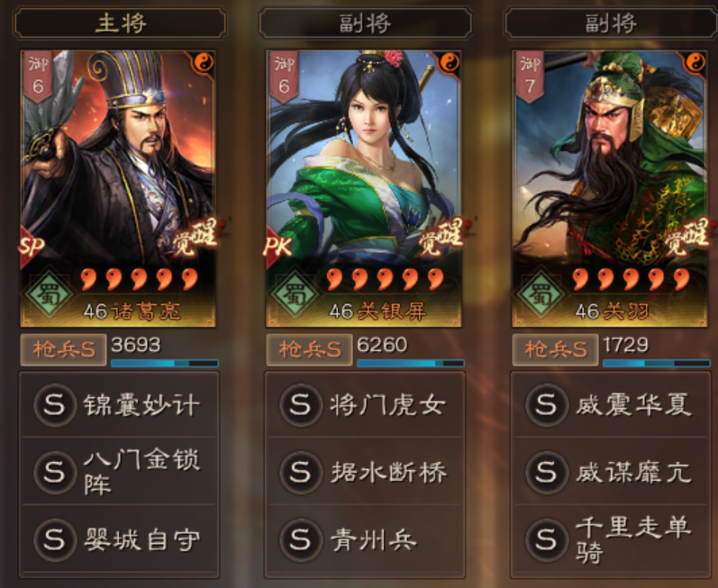Open the 八门金锁阵 skill entry

pyautogui.click(x=119, y=471)
